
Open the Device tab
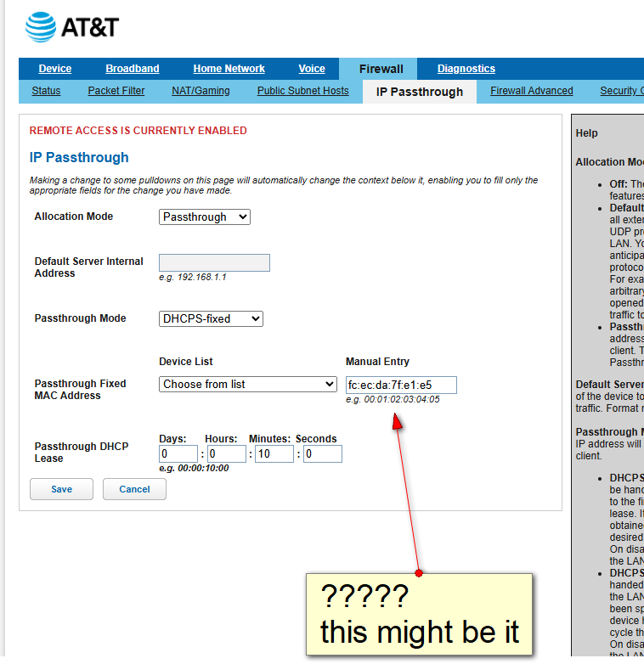(x=55, y=69)
